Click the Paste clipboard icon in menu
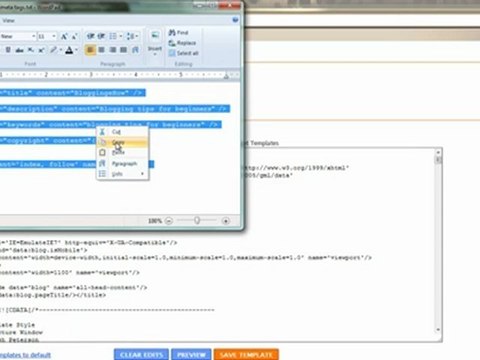This screenshot has height=360, width=480. (x=102, y=152)
